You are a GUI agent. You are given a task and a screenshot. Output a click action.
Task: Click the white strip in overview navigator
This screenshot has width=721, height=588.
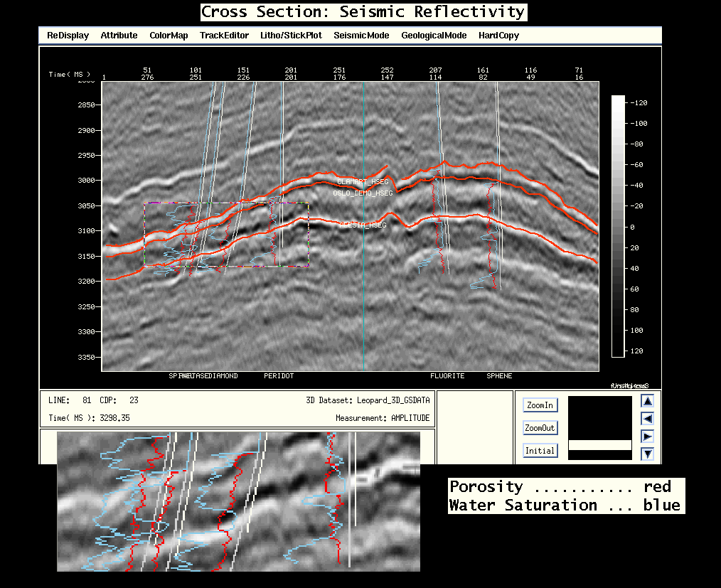(x=599, y=445)
